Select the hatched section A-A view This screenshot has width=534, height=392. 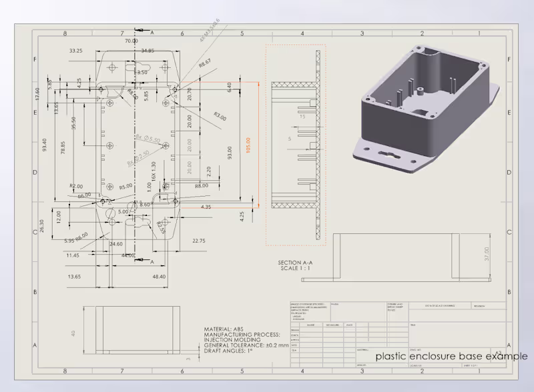296,145
